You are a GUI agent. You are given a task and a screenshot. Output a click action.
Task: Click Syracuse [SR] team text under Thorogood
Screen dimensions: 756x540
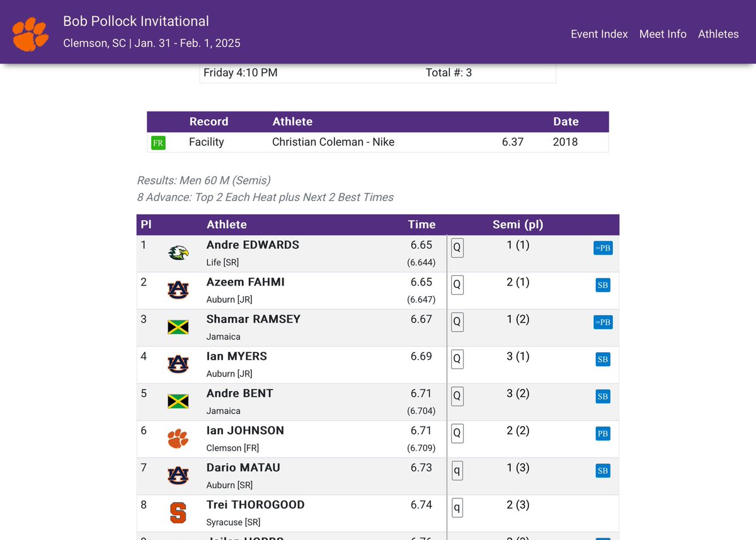[x=233, y=522]
